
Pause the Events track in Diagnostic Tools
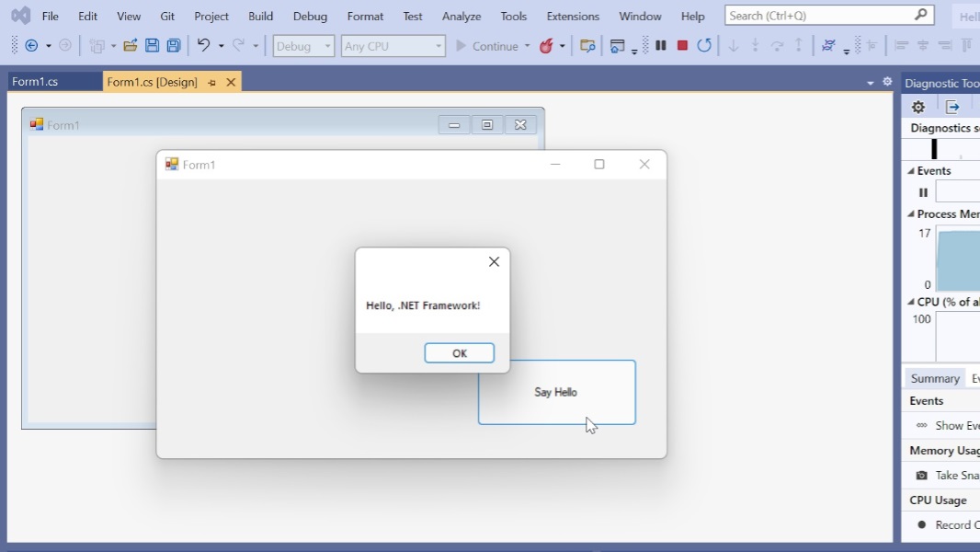pyautogui.click(x=923, y=192)
